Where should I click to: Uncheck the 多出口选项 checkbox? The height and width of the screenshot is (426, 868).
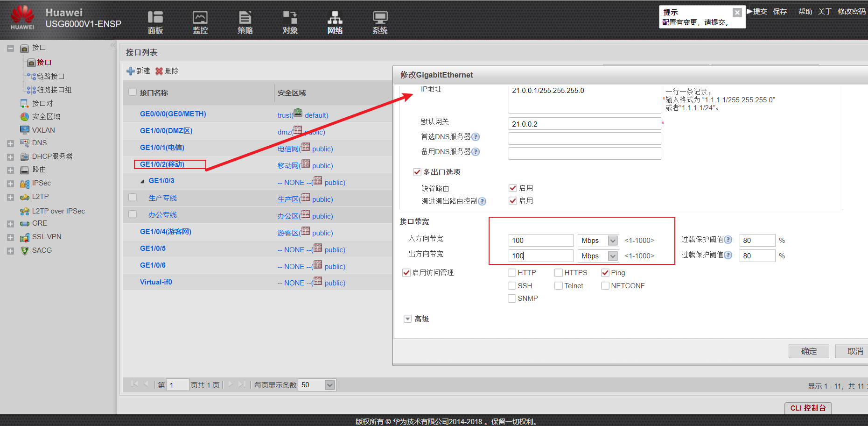click(x=417, y=172)
